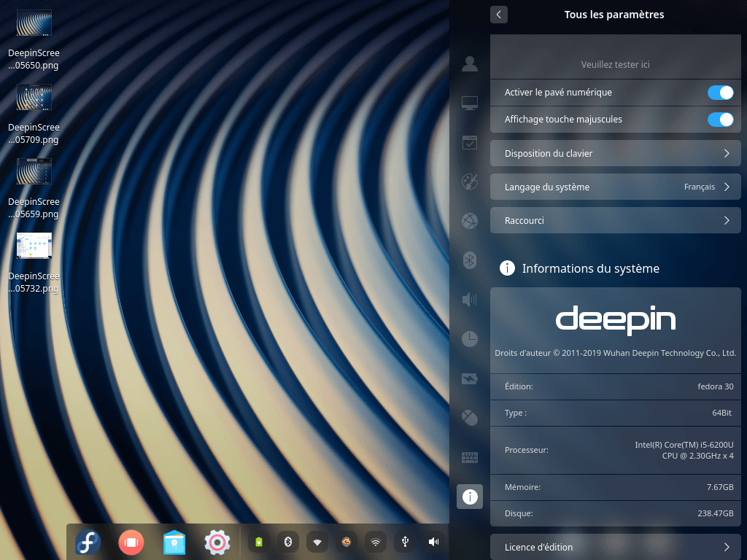Click the Wuhan Deepin copyright text
Image resolution: width=747 pixels, height=560 pixels.
616,353
